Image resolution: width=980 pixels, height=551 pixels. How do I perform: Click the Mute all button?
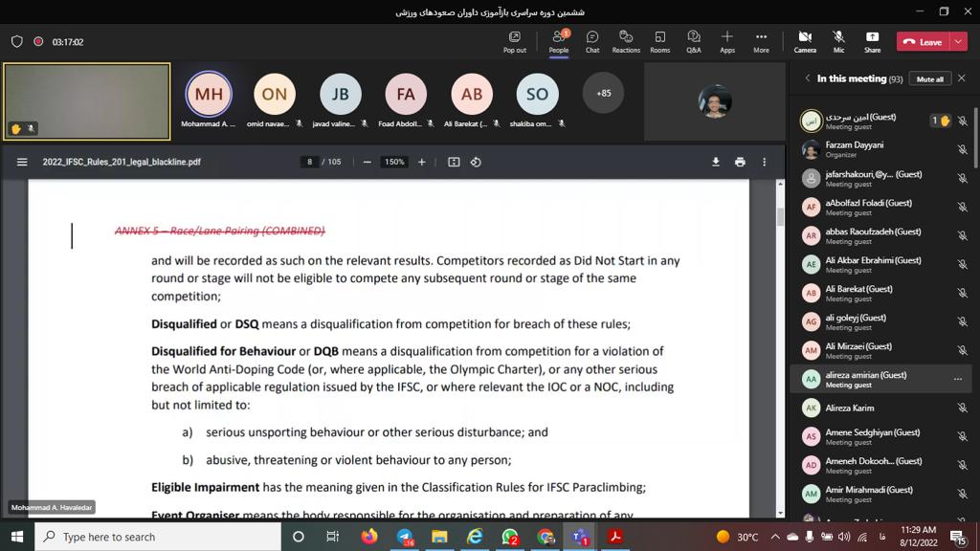coord(929,79)
